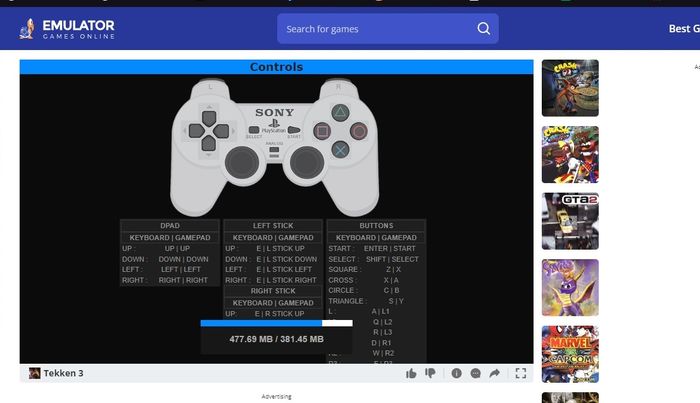
Task: Click the SONY logo on controller
Action: tap(275, 112)
